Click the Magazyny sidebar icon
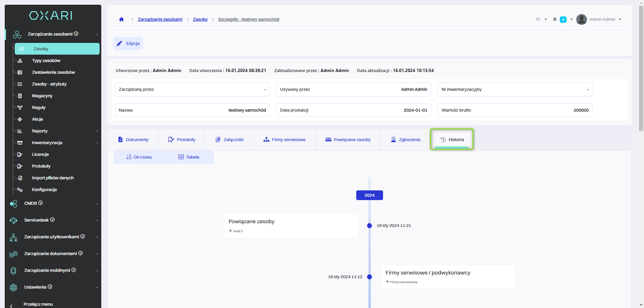Screen dimensions: 644x308 (x=20, y=96)
